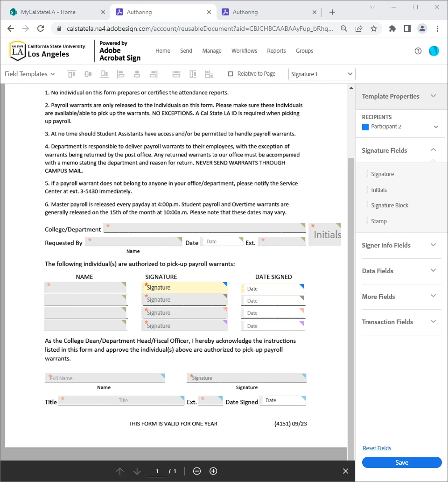Viewport: 448px width, 482px height.
Task: Select the Initials field type
Action: pos(379,190)
